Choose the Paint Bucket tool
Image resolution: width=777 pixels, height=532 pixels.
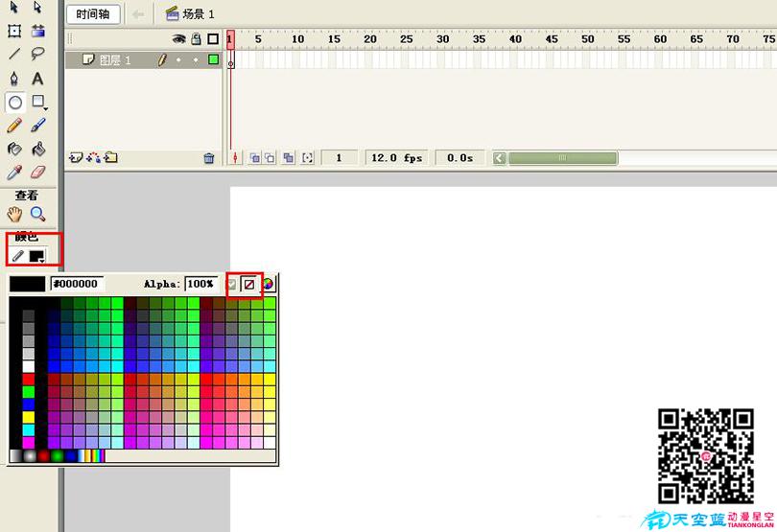coord(38,149)
